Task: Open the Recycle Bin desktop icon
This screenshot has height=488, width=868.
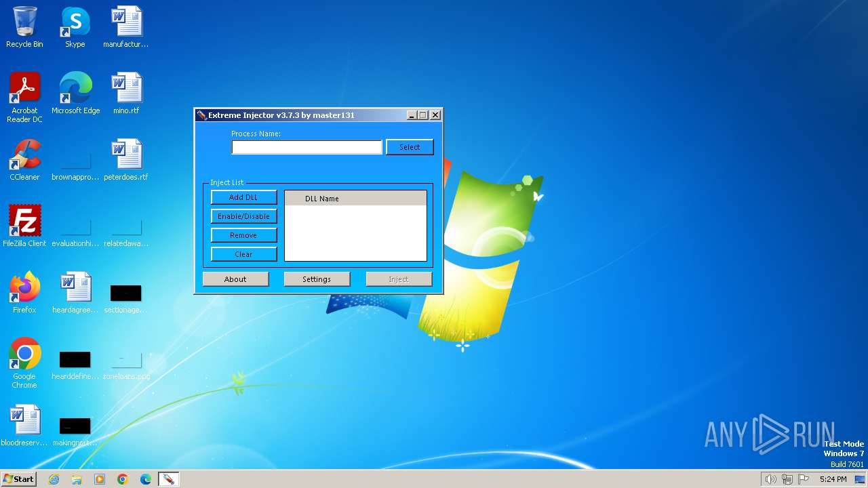Action: 24,27
